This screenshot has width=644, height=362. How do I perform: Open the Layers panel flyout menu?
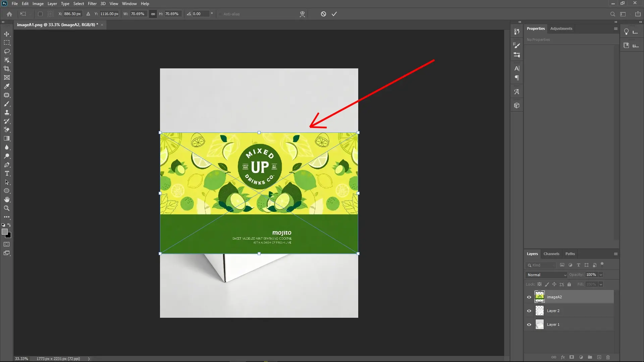click(615, 254)
